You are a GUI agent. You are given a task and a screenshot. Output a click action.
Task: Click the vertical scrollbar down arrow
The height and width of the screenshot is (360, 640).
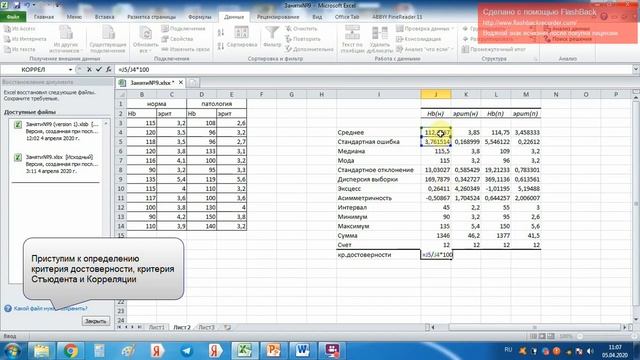point(636,320)
